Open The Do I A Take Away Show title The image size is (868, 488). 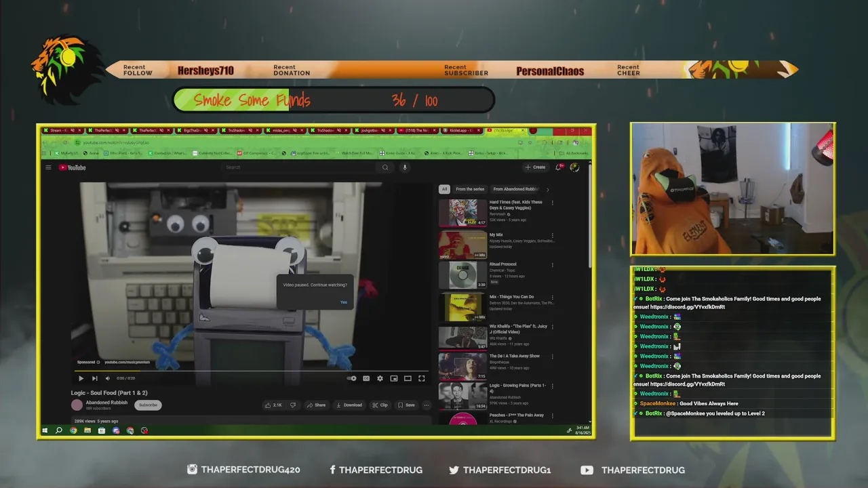click(x=515, y=356)
